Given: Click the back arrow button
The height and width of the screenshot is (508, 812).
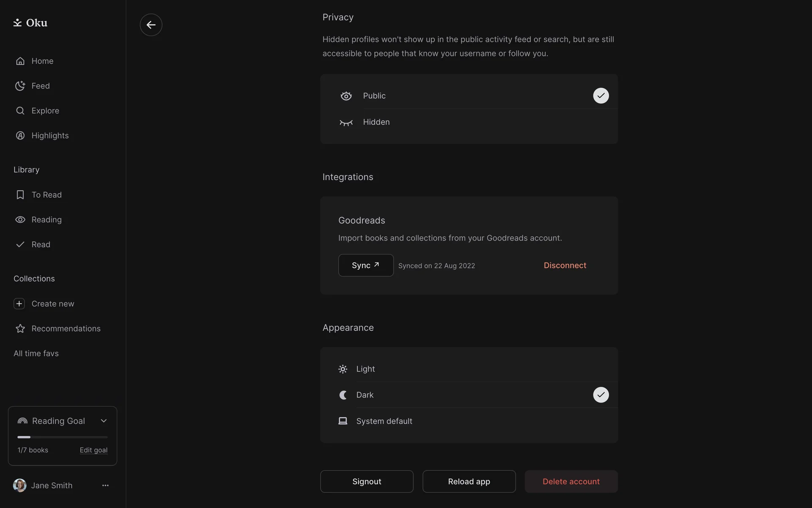Looking at the screenshot, I should [x=151, y=25].
